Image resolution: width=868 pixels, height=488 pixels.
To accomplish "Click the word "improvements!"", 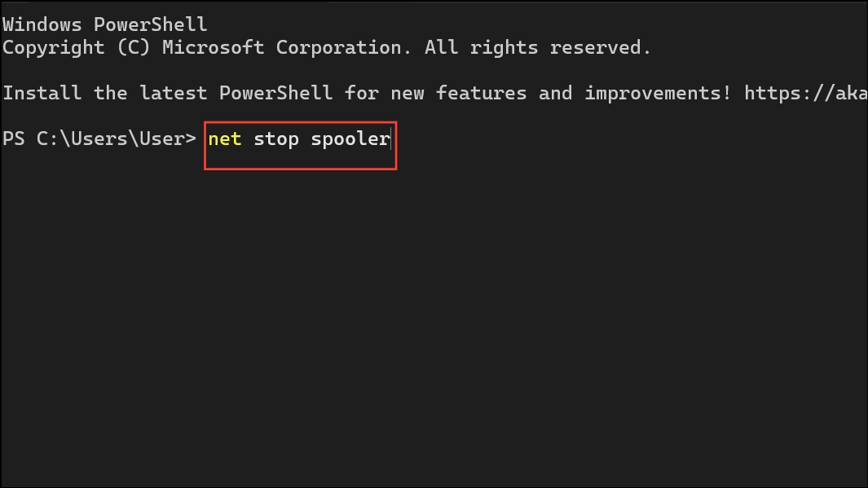I will point(658,93).
